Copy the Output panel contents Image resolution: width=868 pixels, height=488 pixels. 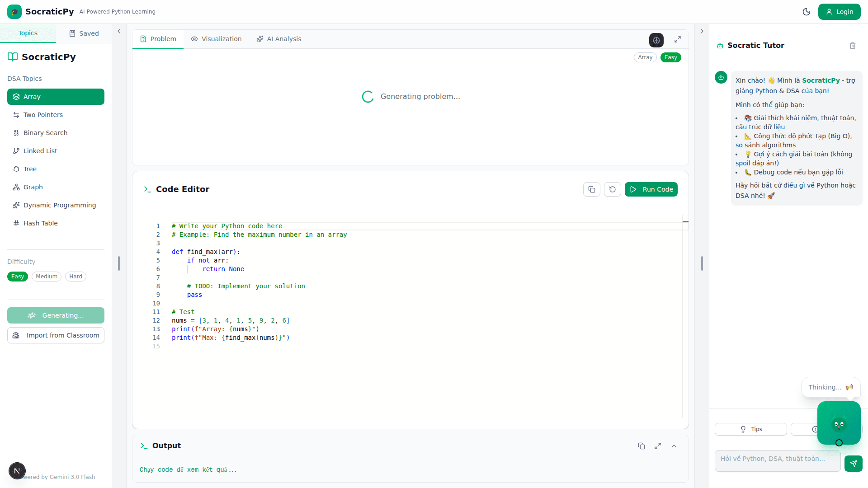[x=641, y=446]
